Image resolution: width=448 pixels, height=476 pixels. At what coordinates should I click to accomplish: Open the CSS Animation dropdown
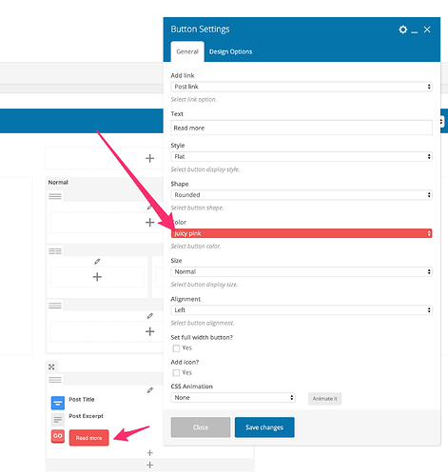pyautogui.click(x=233, y=398)
